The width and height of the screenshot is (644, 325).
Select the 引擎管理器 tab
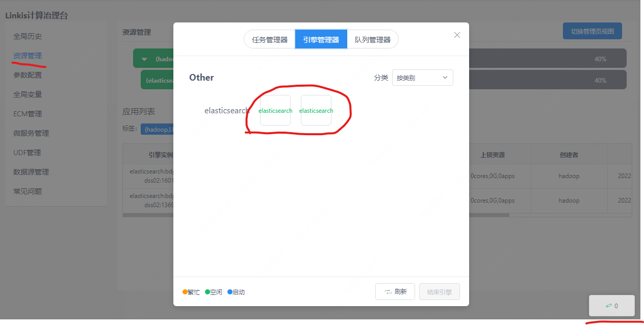pyautogui.click(x=321, y=39)
